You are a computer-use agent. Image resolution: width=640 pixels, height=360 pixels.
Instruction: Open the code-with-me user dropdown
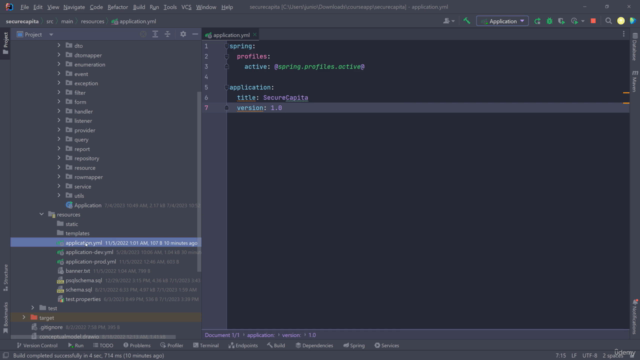coord(449,21)
